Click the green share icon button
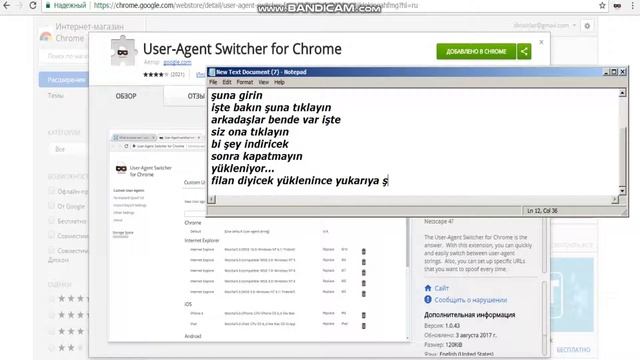Image resolution: width=640 pixels, height=360 pixels. [524, 51]
